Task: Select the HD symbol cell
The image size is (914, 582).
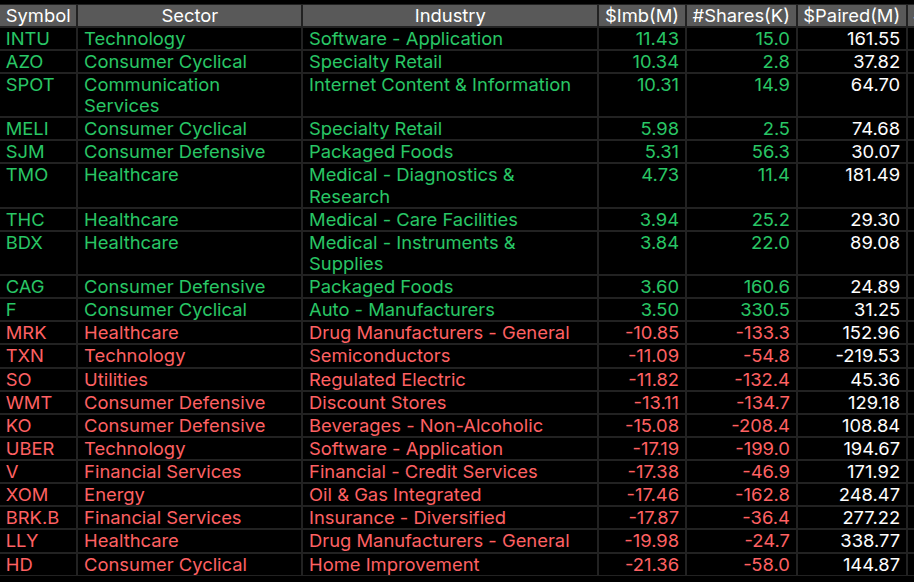Action: point(38,565)
